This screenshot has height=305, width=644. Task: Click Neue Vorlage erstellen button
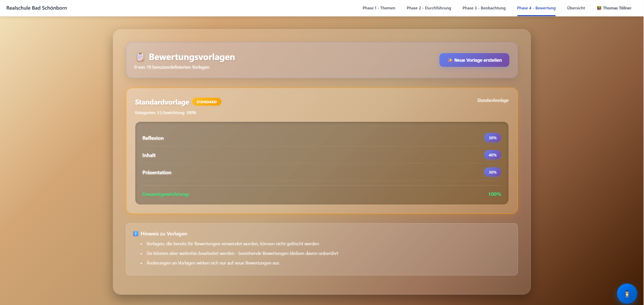pyautogui.click(x=474, y=60)
